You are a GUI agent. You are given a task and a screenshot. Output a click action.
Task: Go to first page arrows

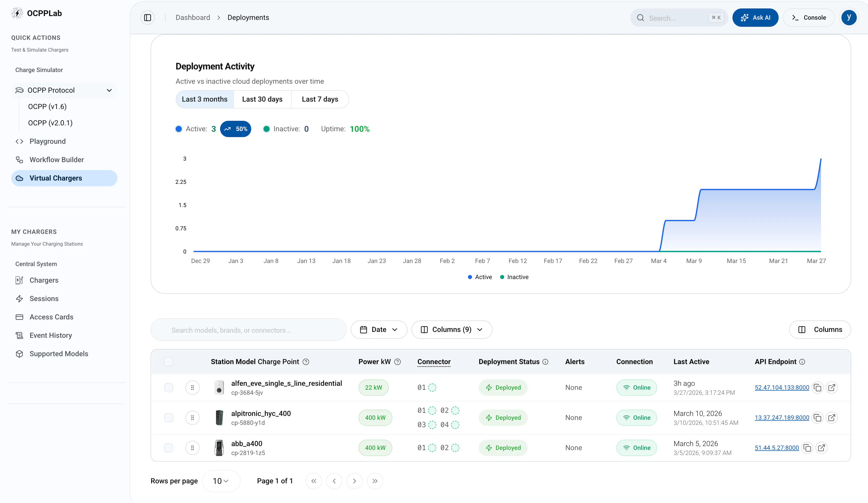314,481
